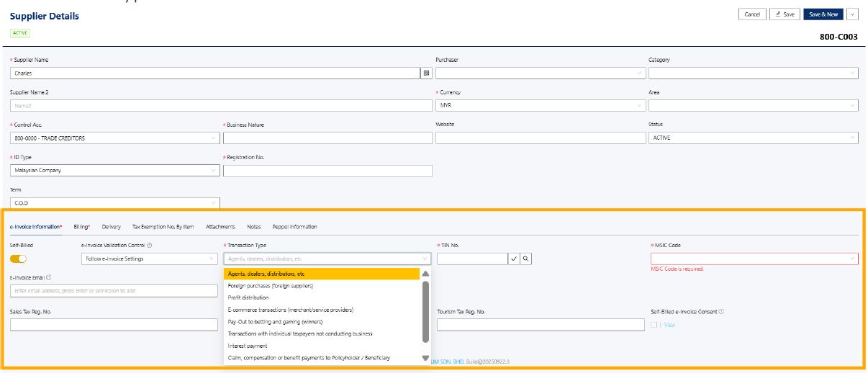Click the Self-Billed e-Invoice Consent info icon
The height and width of the screenshot is (373, 868).
point(720,312)
